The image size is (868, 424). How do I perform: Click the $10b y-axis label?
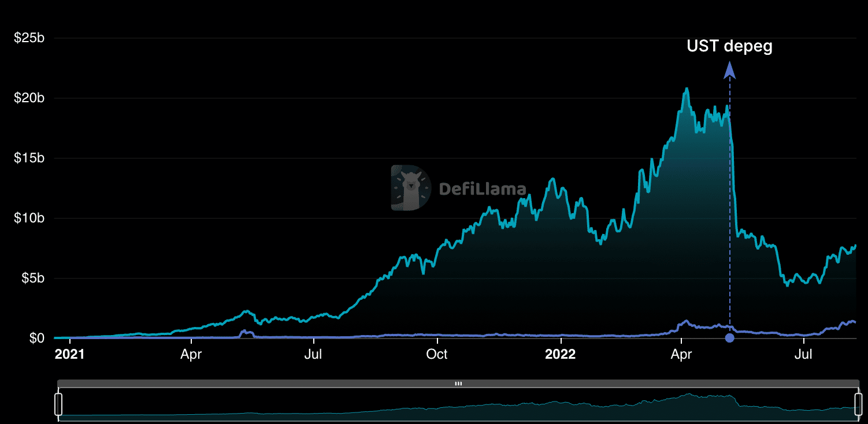[x=29, y=218]
